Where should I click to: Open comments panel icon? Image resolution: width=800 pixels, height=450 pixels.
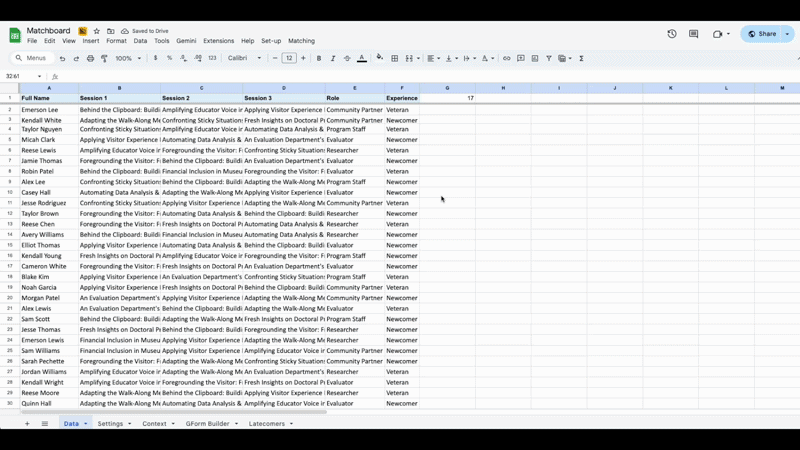coord(693,34)
